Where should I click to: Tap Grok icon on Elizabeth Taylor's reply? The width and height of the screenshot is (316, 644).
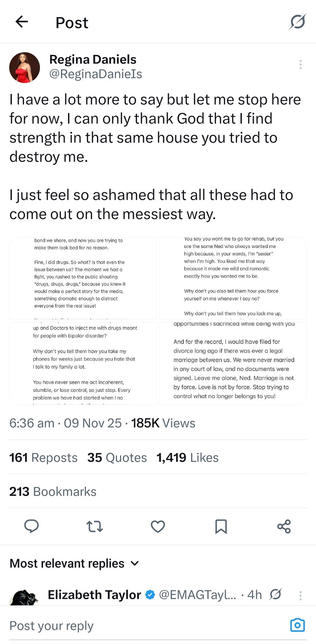tap(276, 595)
